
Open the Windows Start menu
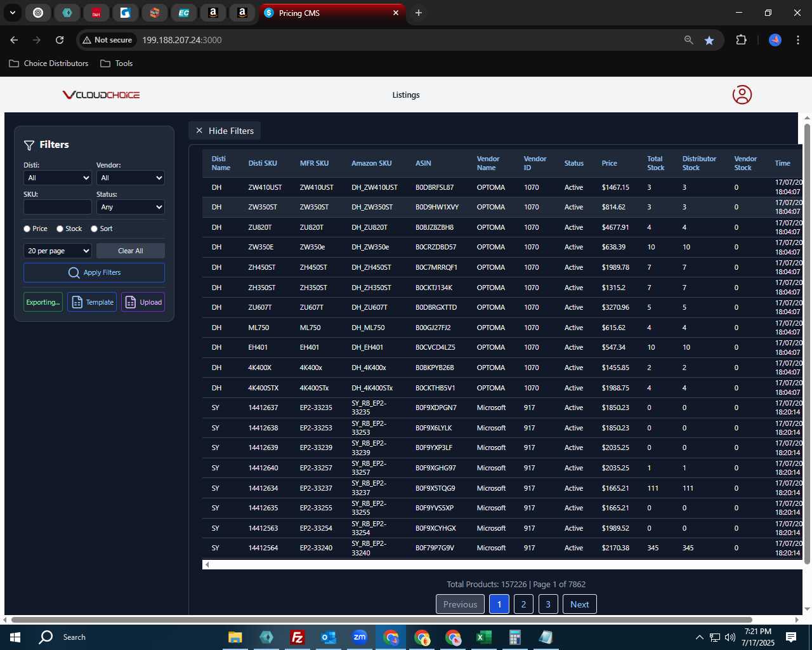pyautogui.click(x=15, y=637)
